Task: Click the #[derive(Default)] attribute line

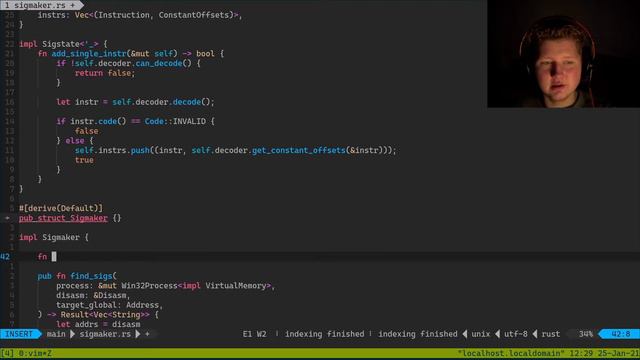Action: pos(61,208)
